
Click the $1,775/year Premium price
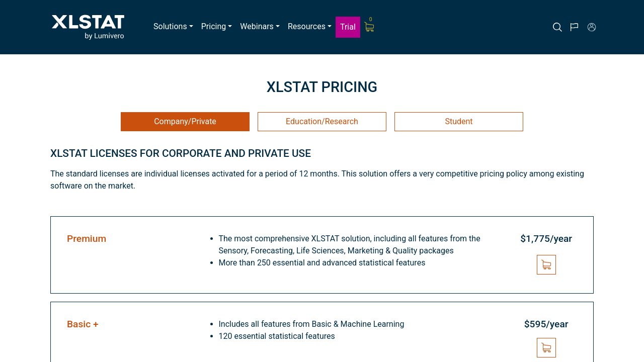coord(546,239)
